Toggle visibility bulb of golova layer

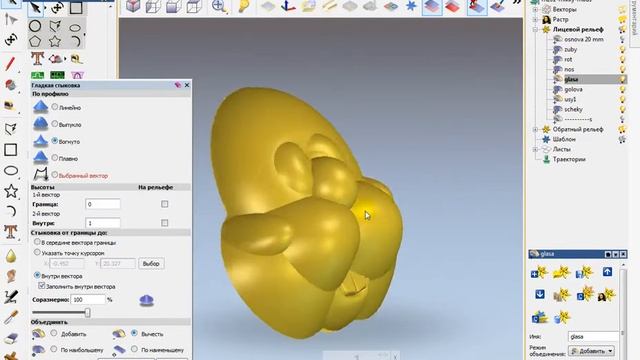[x=622, y=89]
